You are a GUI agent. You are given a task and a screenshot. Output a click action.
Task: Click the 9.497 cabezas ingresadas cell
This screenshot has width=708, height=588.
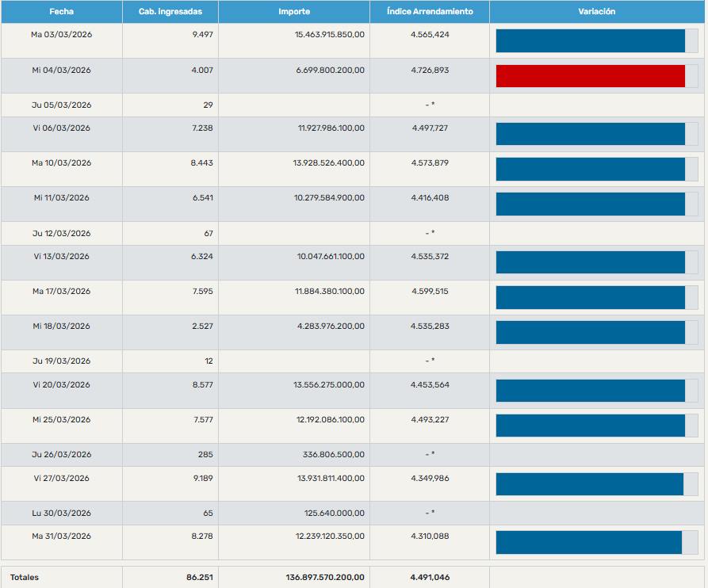click(x=203, y=36)
